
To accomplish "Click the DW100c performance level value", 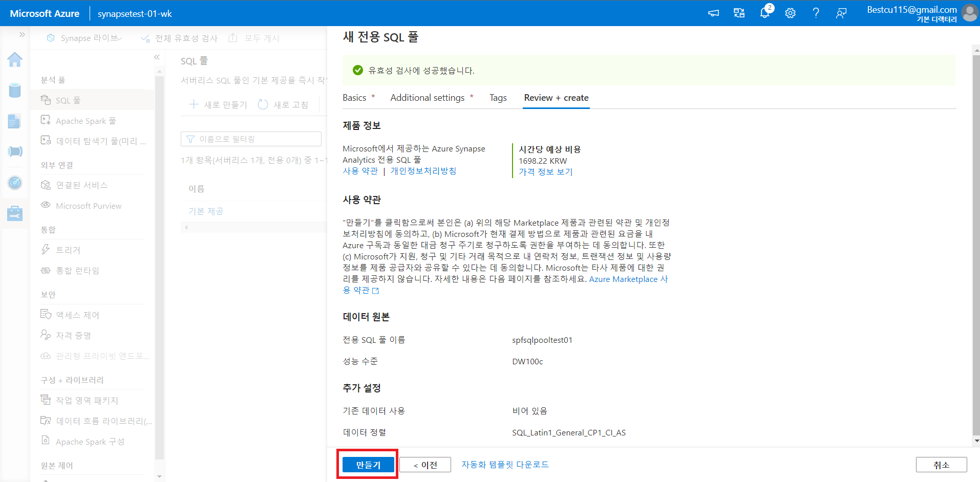I will click(527, 362).
